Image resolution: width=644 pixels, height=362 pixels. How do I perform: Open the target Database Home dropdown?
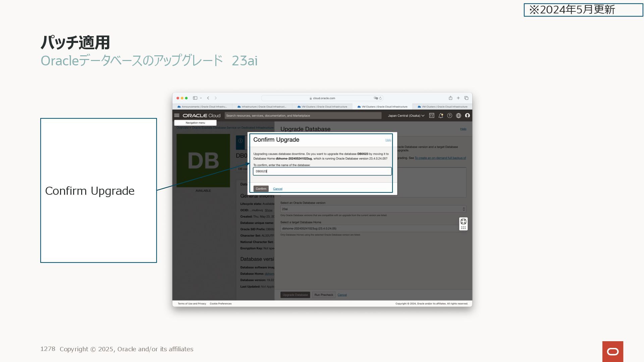(x=369, y=229)
